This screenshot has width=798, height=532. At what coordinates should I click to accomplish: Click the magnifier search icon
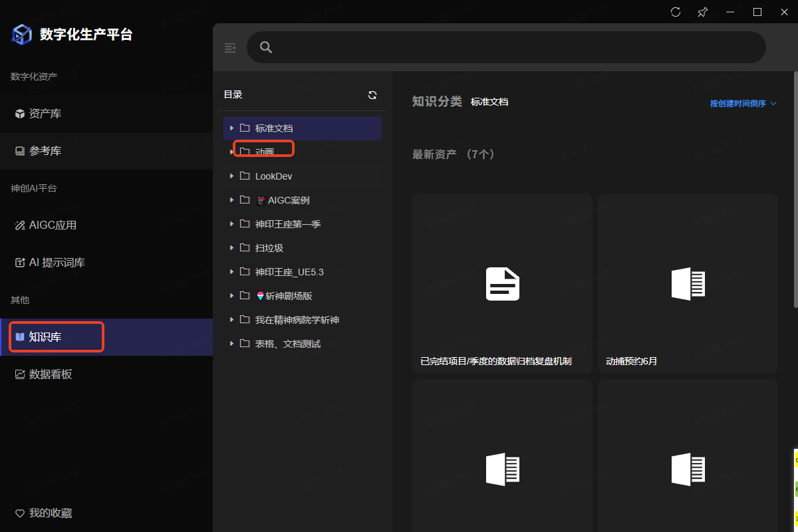[266, 47]
